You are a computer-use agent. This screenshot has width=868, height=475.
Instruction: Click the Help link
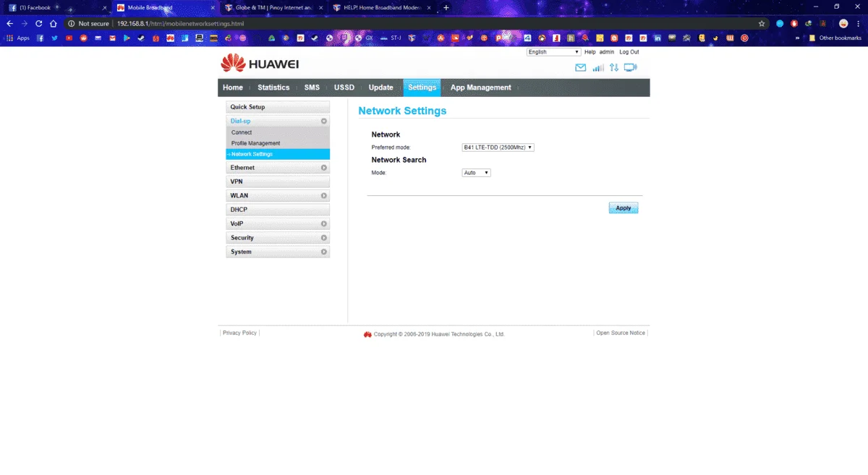click(590, 52)
